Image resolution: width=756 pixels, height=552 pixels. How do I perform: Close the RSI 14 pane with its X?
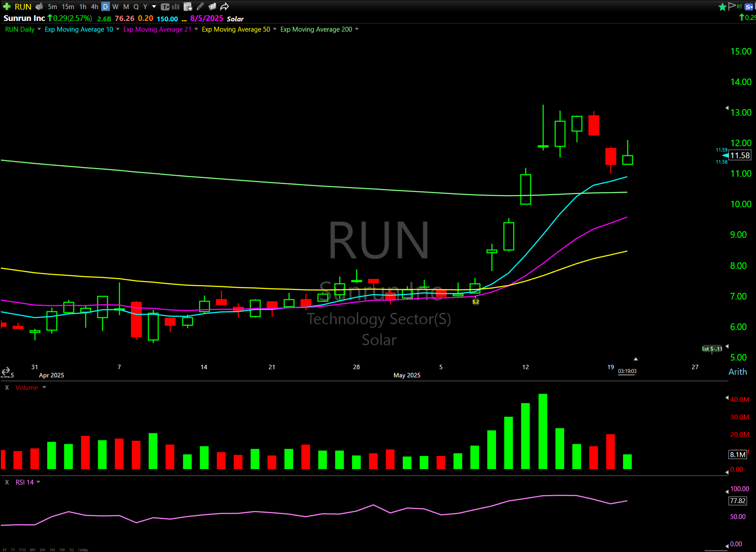(7, 482)
